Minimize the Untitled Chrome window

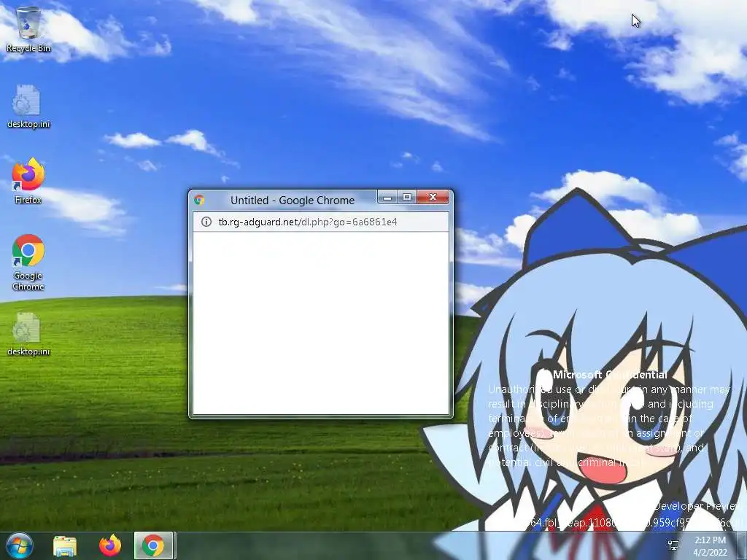[x=388, y=197]
